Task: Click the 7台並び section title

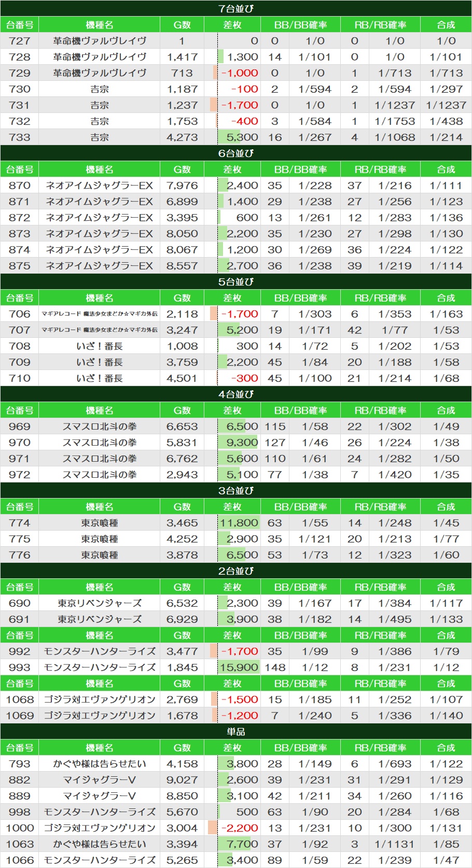Action: pyautogui.click(x=236, y=8)
